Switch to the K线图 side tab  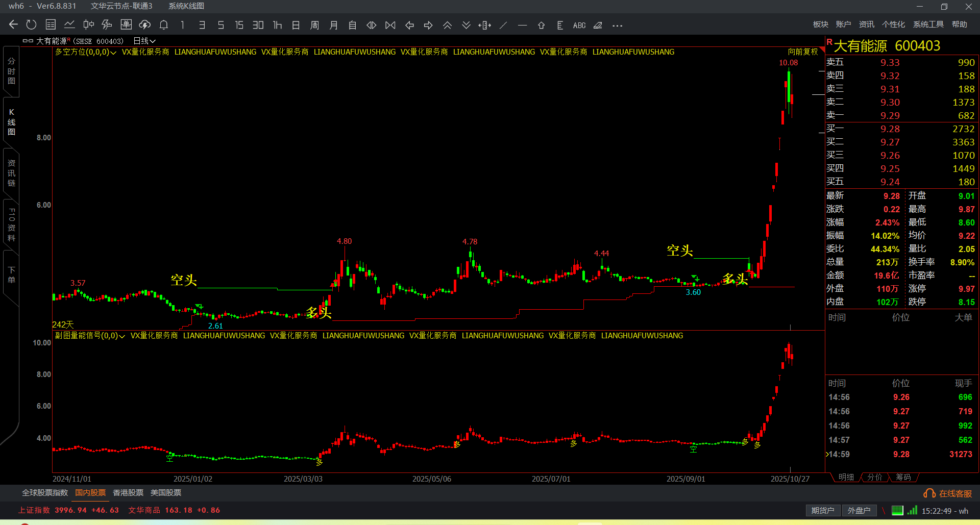11,122
